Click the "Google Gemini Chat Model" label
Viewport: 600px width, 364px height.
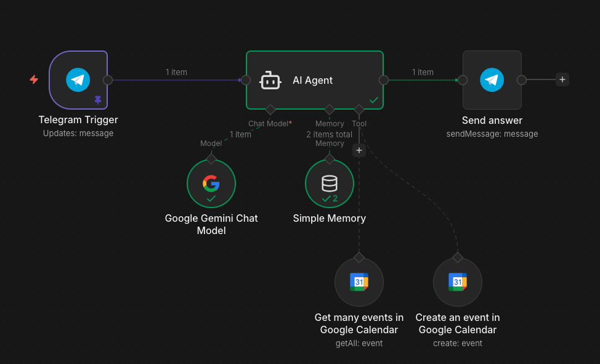[x=211, y=224]
